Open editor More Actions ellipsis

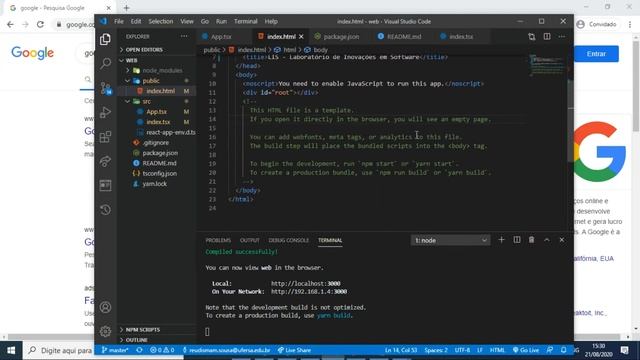[562, 36]
